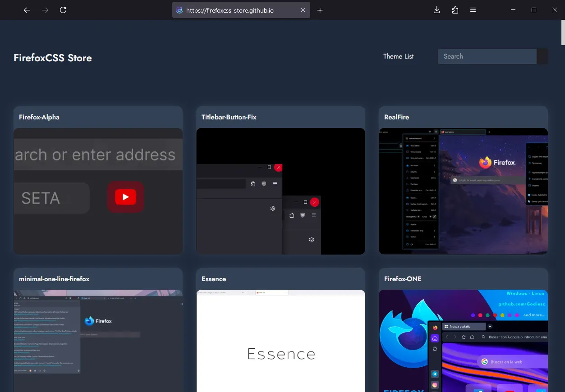565x392 pixels.
Task: Click the Firefox-ONE theme title
Action: click(x=403, y=279)
